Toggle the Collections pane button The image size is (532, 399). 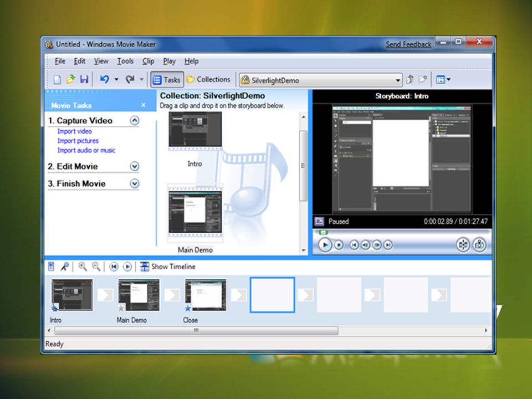209,79
